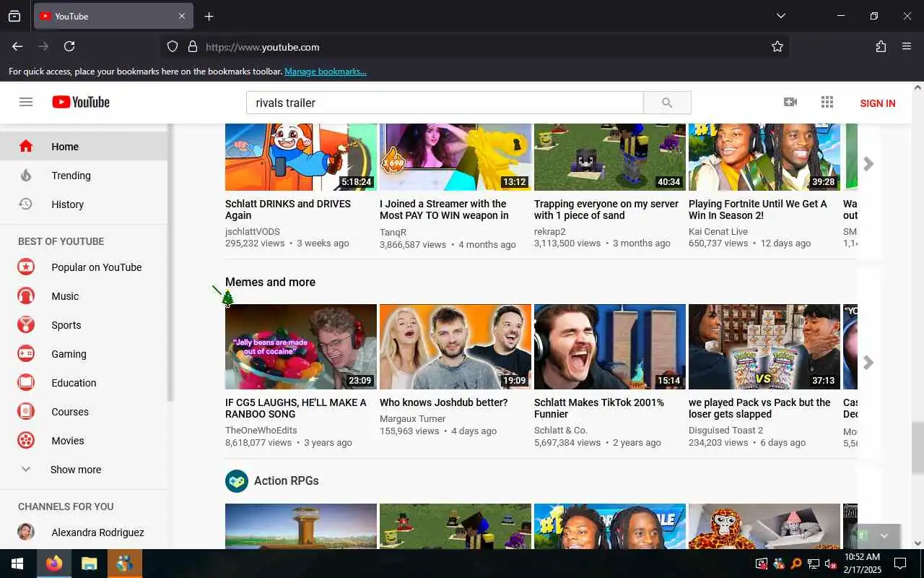Click the page vertical scrollbar thumb
Viewport: 924px width, 578px height.
(x=918, y=448)
